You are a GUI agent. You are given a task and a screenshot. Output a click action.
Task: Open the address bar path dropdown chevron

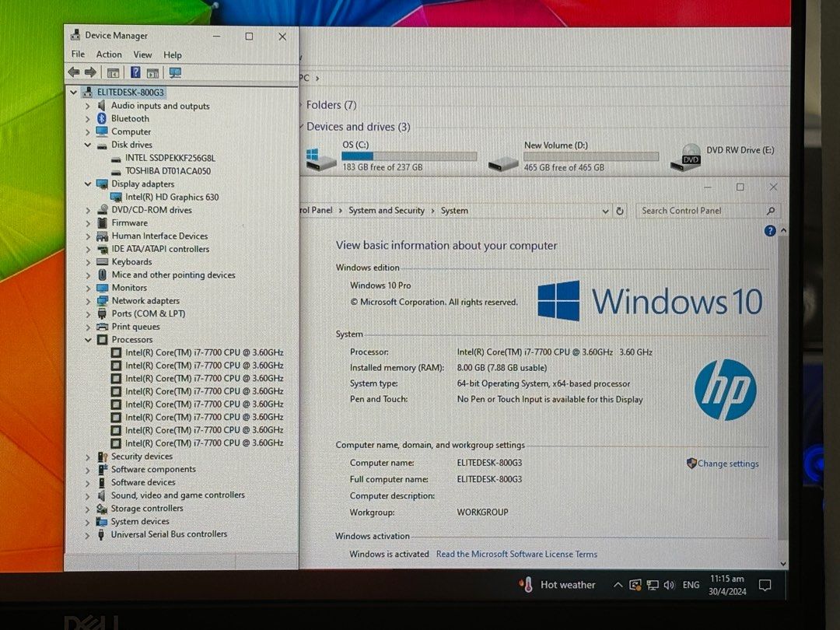pos(605,210)
